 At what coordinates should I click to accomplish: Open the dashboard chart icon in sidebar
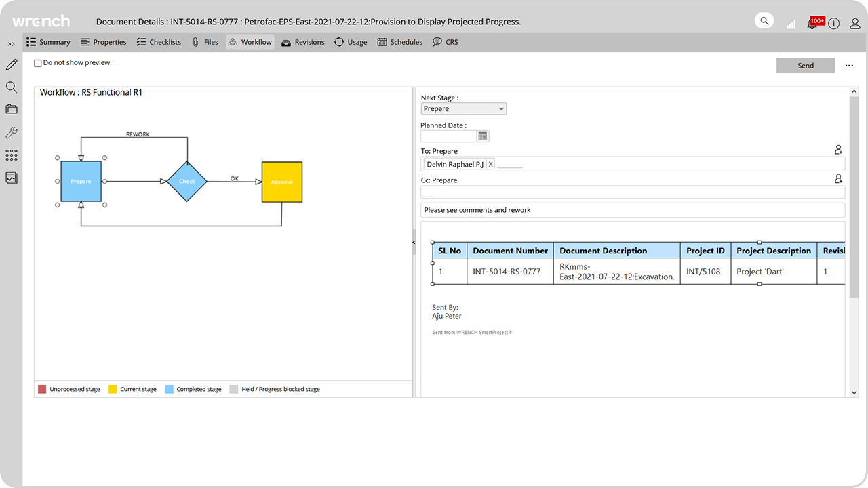coord(12,178)
